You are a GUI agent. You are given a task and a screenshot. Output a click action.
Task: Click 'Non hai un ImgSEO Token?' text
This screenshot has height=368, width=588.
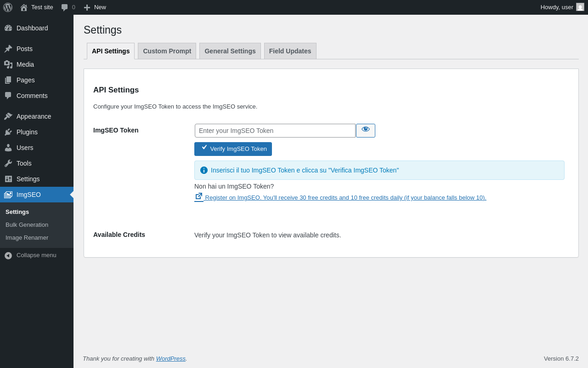click(x=234, y=186)
